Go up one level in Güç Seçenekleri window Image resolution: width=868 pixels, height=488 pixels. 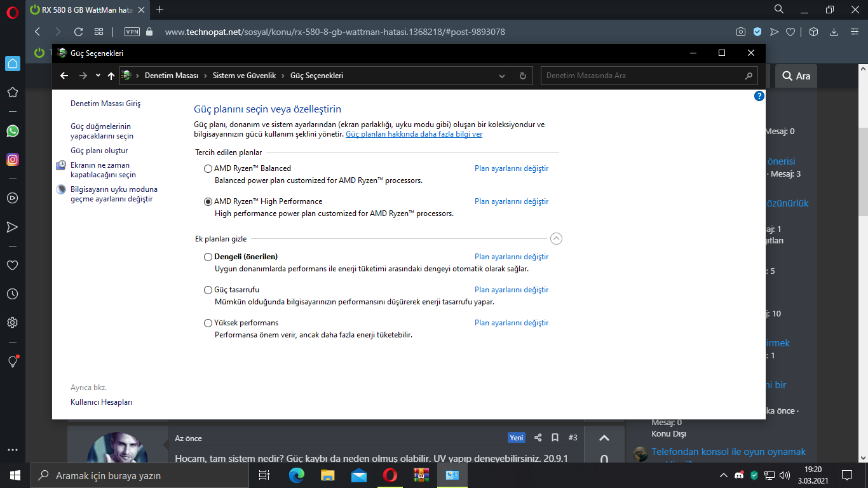(111, 76)
